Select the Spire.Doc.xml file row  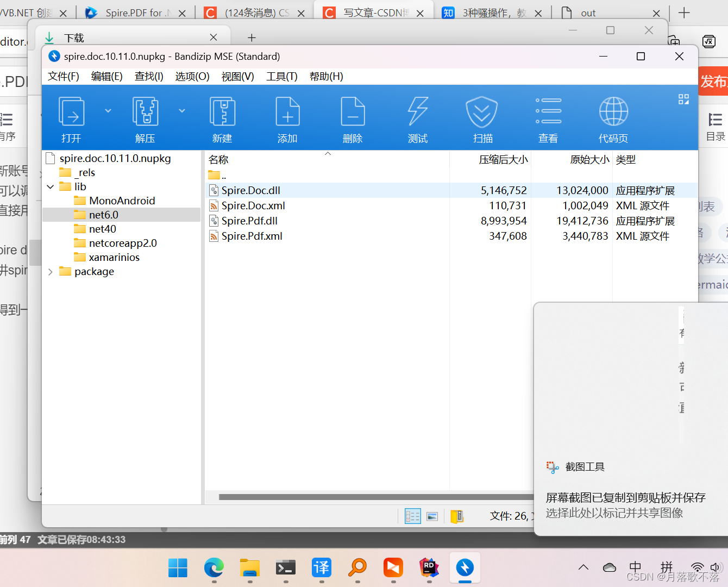[451, 205]
